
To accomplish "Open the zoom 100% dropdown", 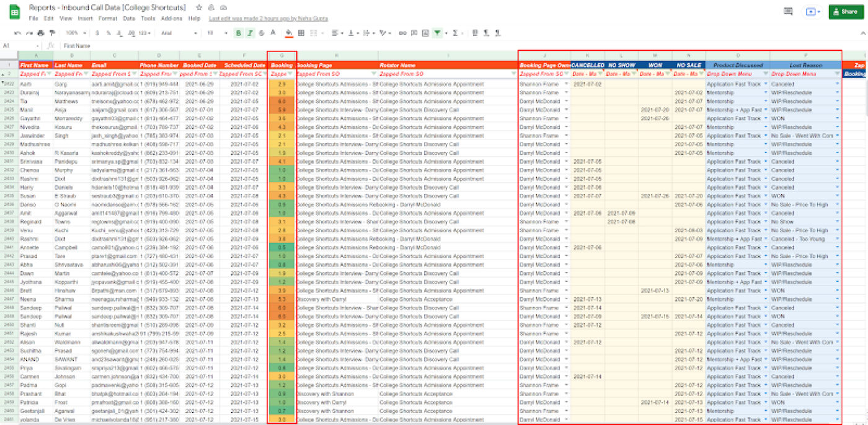I will [x=76, y=33].
